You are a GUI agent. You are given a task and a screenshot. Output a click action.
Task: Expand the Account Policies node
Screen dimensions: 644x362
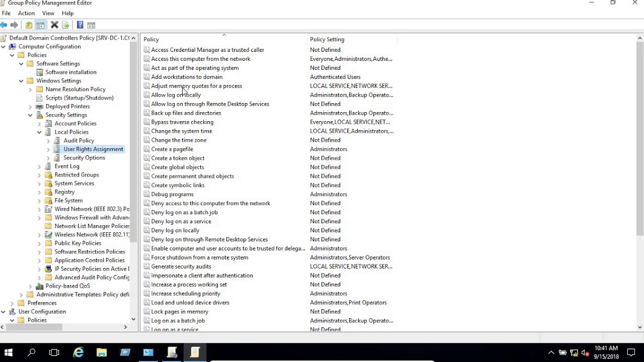39,123
